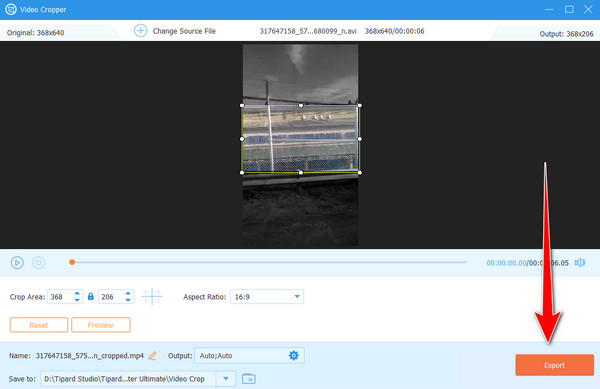Close the Video Cropper window
Viewport: 600px width, 389px height.
(x=588, y=9)
